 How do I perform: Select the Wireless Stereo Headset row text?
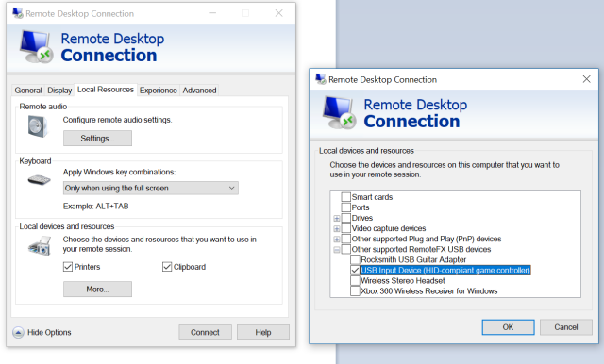tap(403, 280)
